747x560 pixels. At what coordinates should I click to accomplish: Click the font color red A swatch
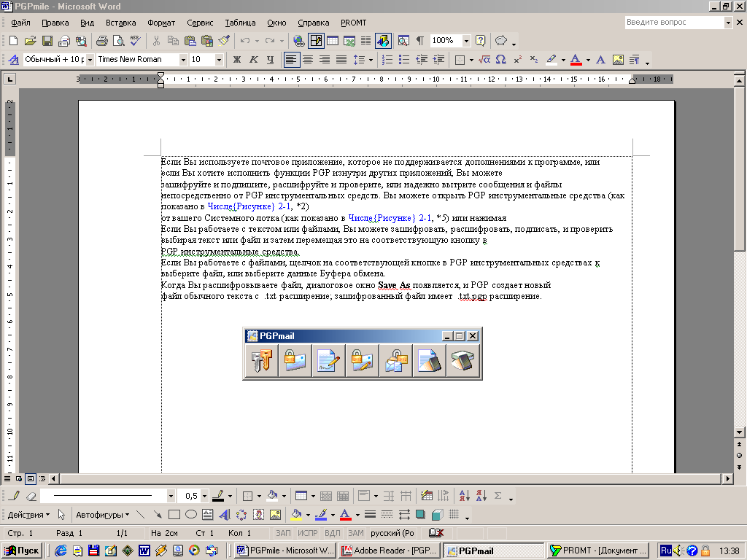576,60
